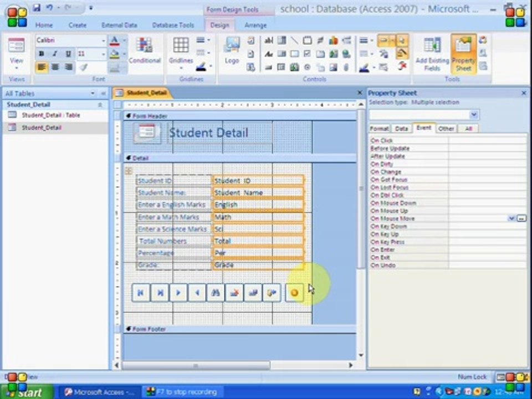Select the Button control tool
Screen dimensions: 532x399
click(268, 67)
